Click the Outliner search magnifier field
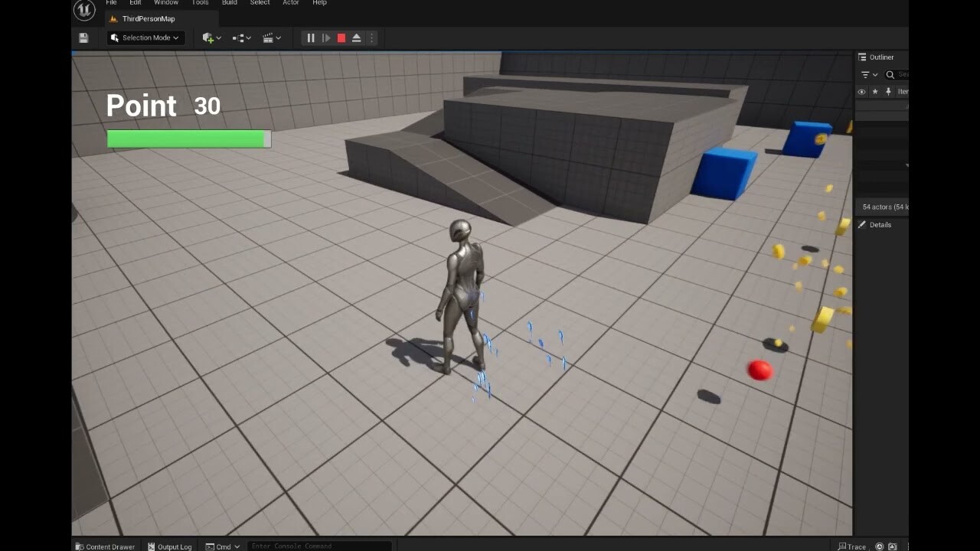The height and width of the screenshot is (551, 980). click(896, 75)
